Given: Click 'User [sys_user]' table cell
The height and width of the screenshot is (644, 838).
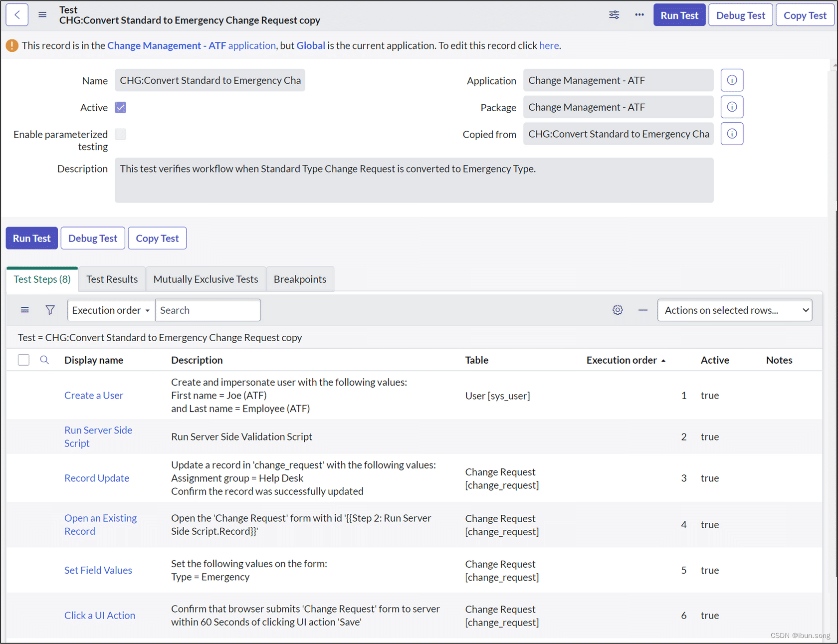Looking at the screenshot, I should click(498, 396).
